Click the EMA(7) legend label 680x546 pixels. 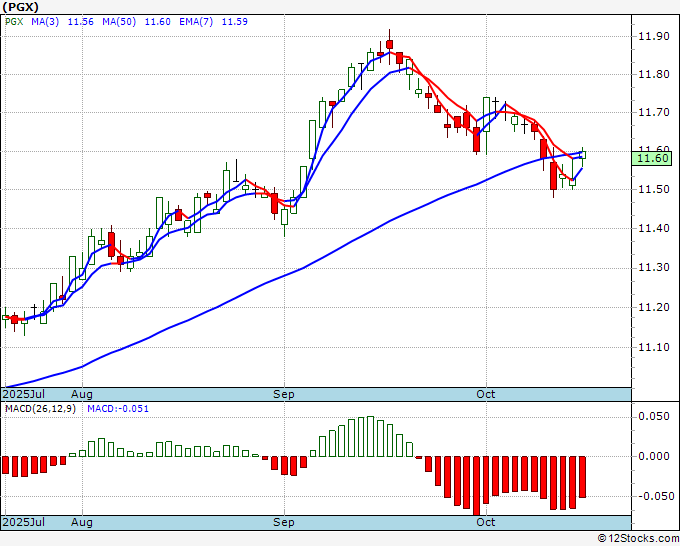196,22
